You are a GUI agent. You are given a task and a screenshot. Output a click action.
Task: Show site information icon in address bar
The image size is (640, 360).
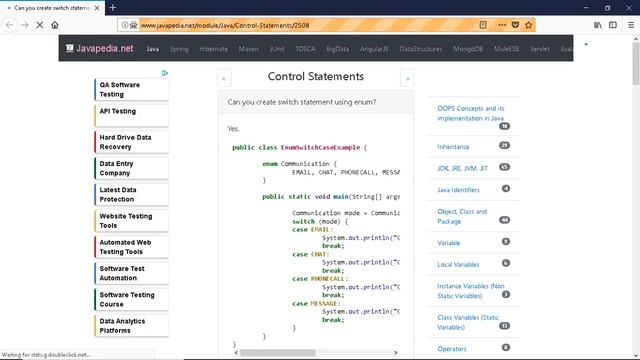coord(124,25)
